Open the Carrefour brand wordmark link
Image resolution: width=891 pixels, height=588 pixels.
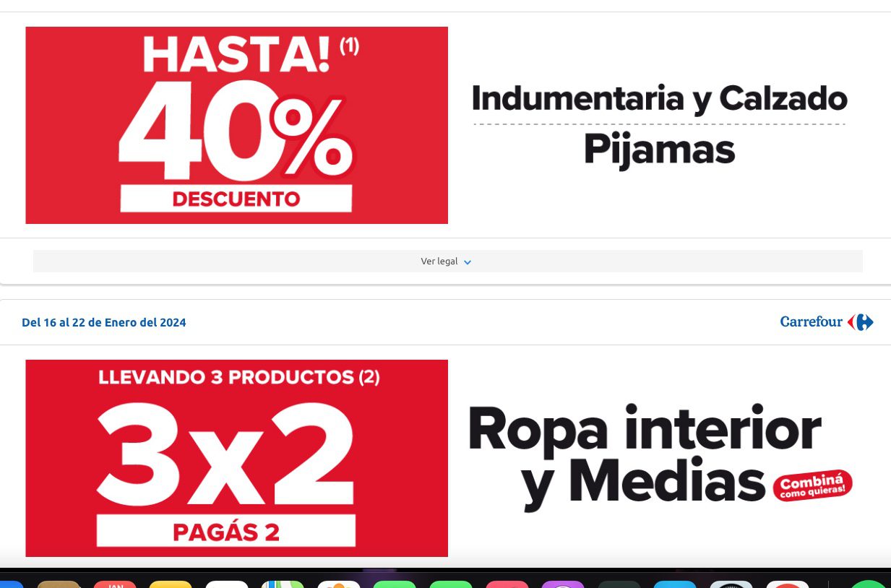click(812, 322)
